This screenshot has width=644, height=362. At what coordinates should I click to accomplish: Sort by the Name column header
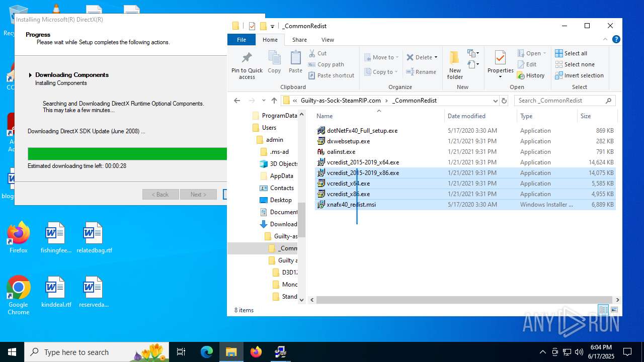379,116
